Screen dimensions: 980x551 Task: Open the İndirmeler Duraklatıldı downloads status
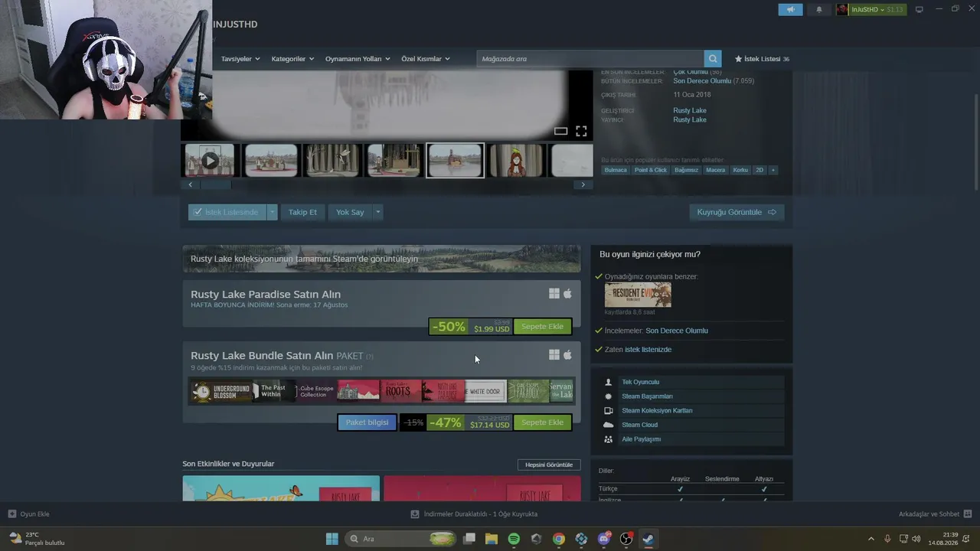[474, 514]
